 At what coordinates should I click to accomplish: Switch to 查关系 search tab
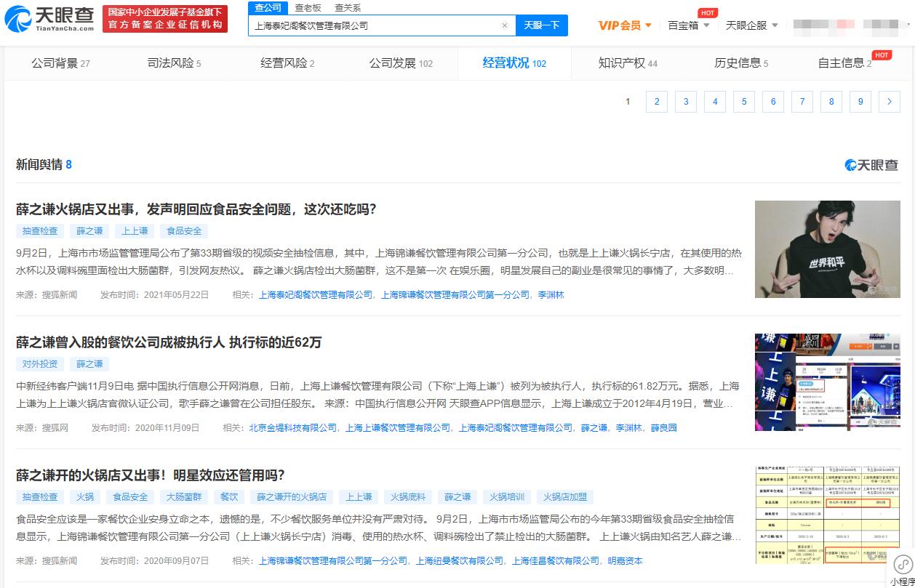(348, 7)
